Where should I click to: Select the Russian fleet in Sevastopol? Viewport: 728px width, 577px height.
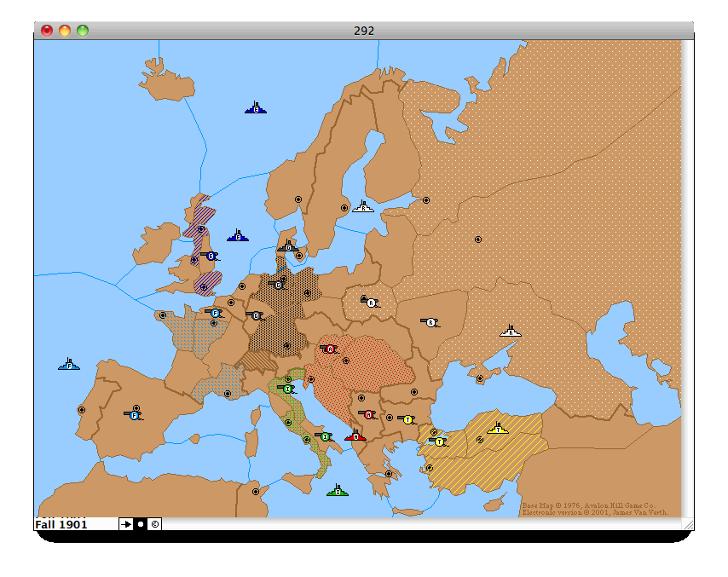pos(511,331)
